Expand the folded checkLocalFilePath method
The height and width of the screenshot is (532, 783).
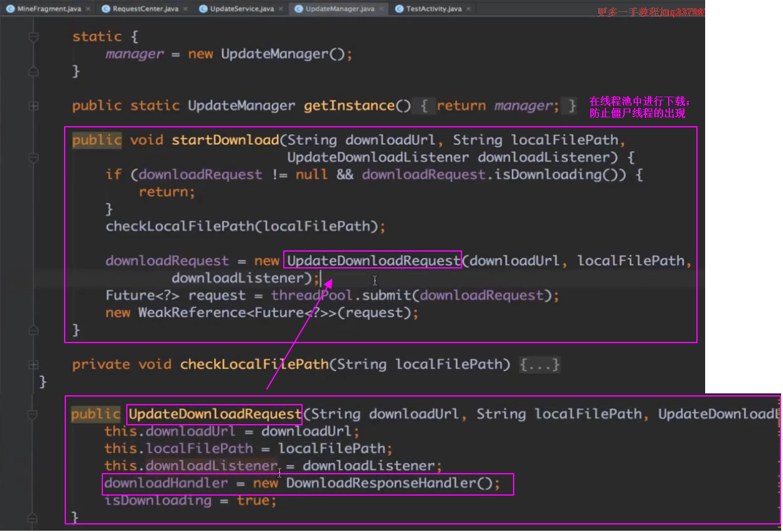tap(34, 364)
